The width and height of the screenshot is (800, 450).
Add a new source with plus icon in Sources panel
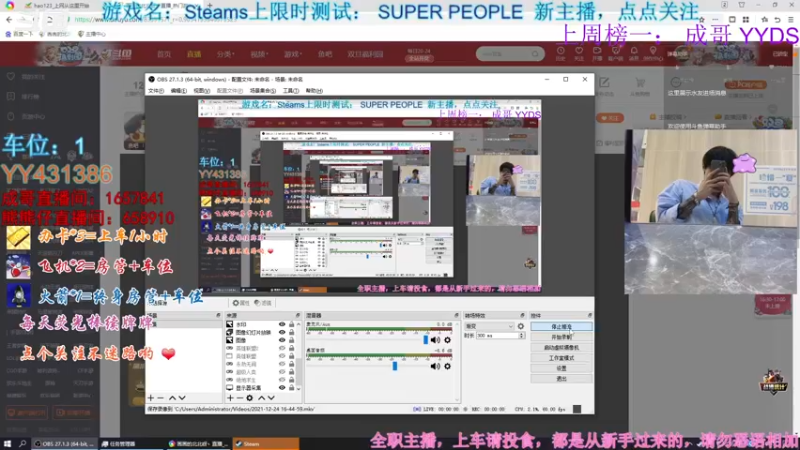click(x=230, y=398)
